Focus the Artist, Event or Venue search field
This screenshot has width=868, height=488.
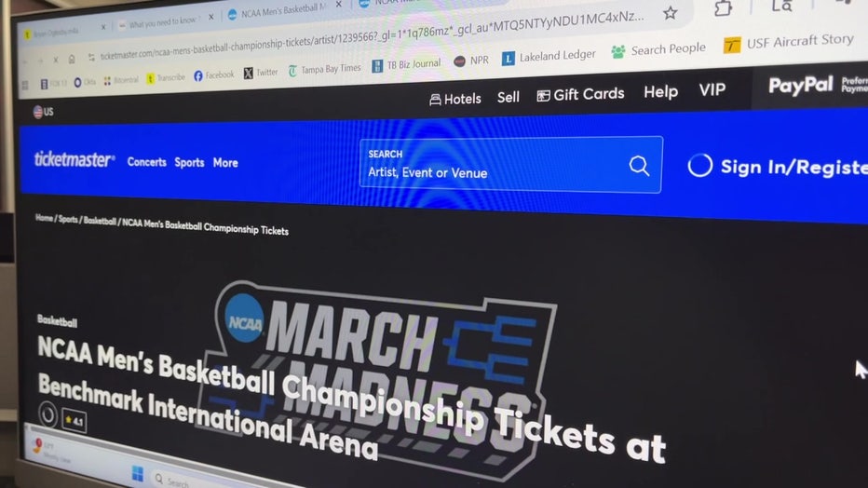510,165
